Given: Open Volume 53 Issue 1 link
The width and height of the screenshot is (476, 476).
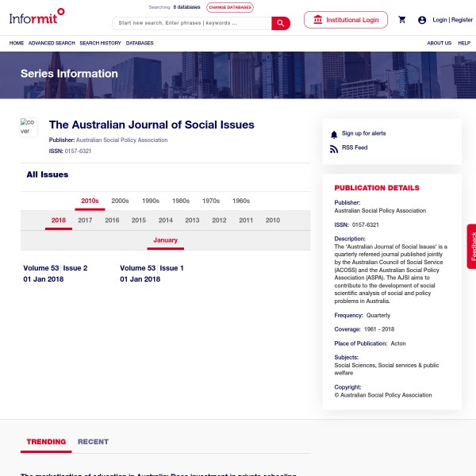Looking at the screenshot, I should tap(152, 268).
